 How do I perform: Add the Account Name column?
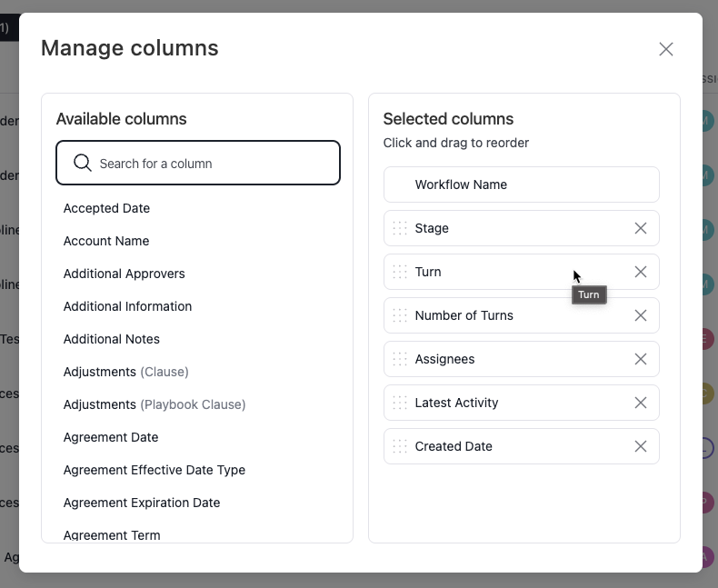click(x=106, y=241)
